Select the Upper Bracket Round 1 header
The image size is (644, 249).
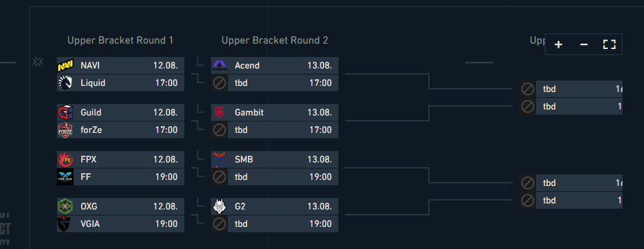coord(121,40)
